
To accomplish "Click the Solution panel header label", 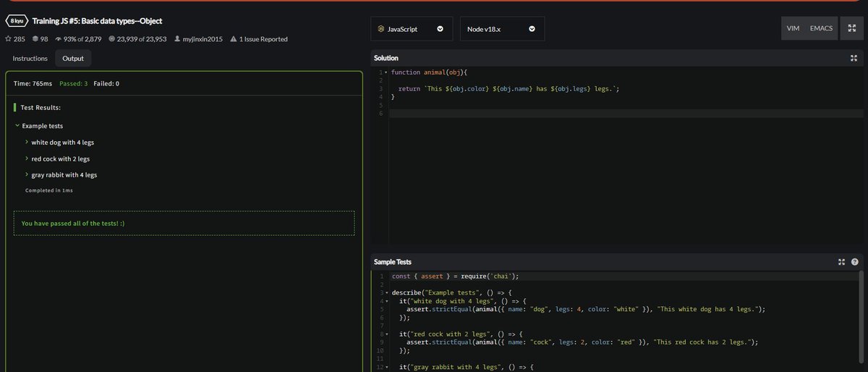I will click(x=386, y=58).
